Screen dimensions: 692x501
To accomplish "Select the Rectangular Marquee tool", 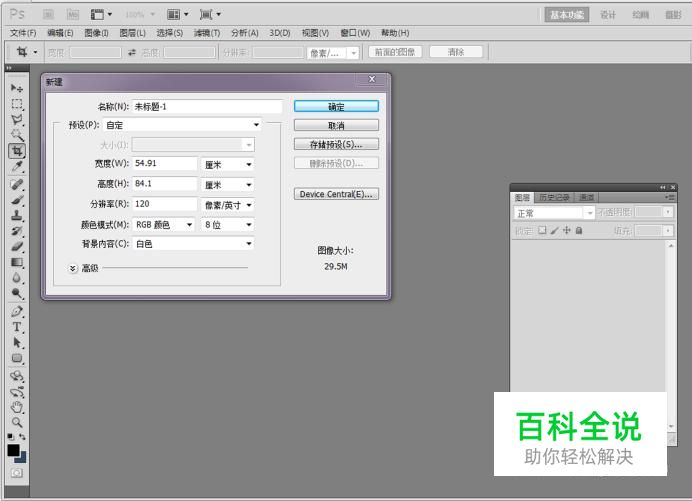I will [17, 104].
